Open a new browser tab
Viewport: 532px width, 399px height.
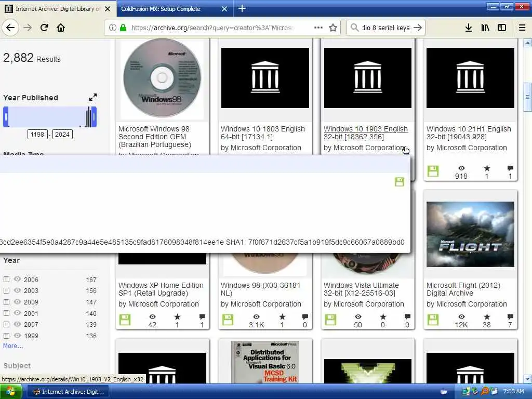[242, 8]
